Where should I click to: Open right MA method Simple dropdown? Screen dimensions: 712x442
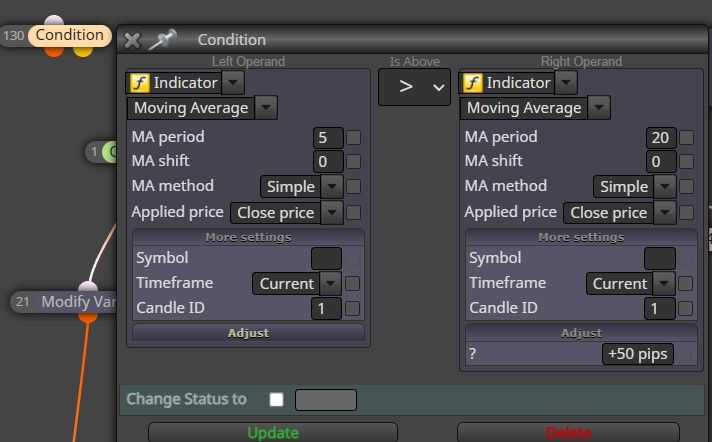(634, 187)
